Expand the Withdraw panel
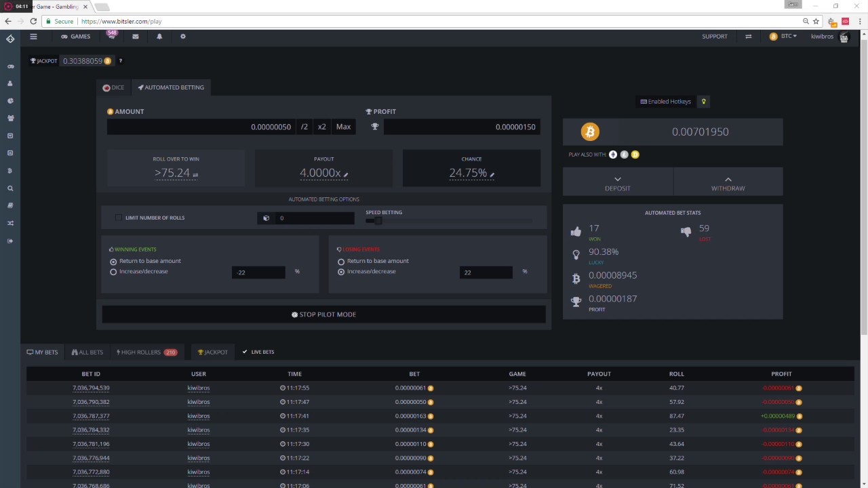This screenshot has width=868, height=488. (x=728, y=183)
